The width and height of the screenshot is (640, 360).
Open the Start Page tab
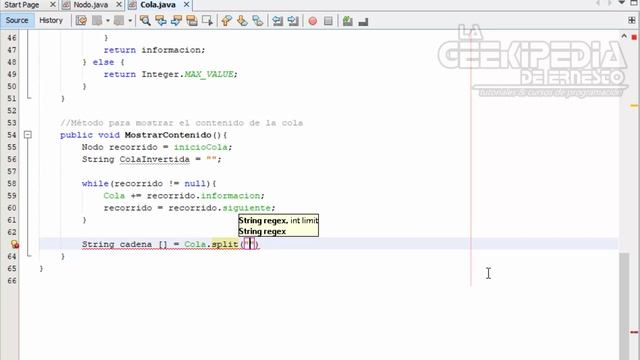[22, 5]
